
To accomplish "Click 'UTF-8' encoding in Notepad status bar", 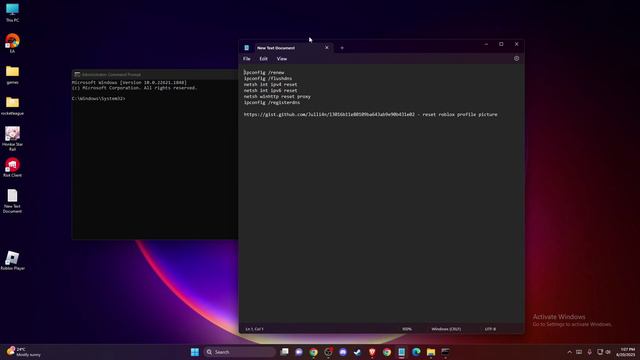I will [490, 329].
